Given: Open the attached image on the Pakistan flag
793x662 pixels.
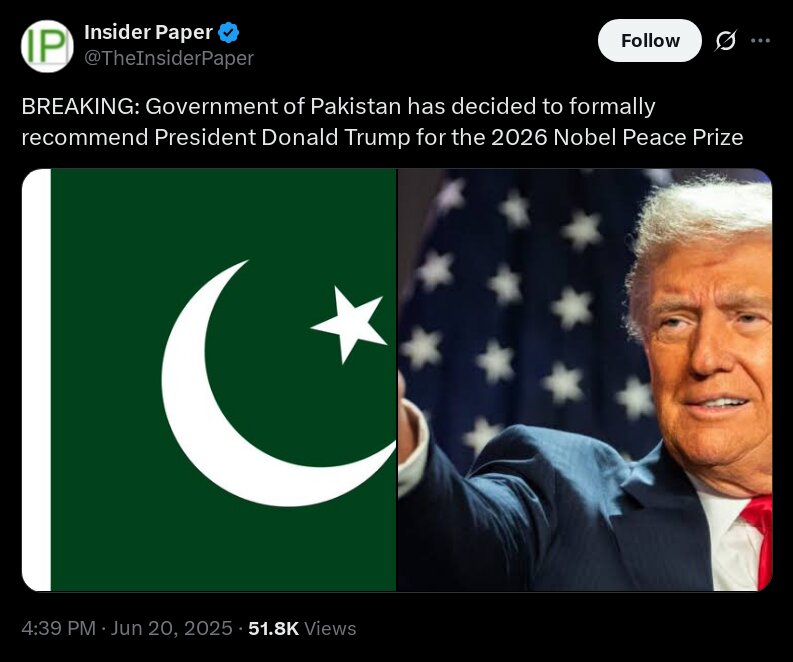Looking at the screenshot, I should (209, 380).
